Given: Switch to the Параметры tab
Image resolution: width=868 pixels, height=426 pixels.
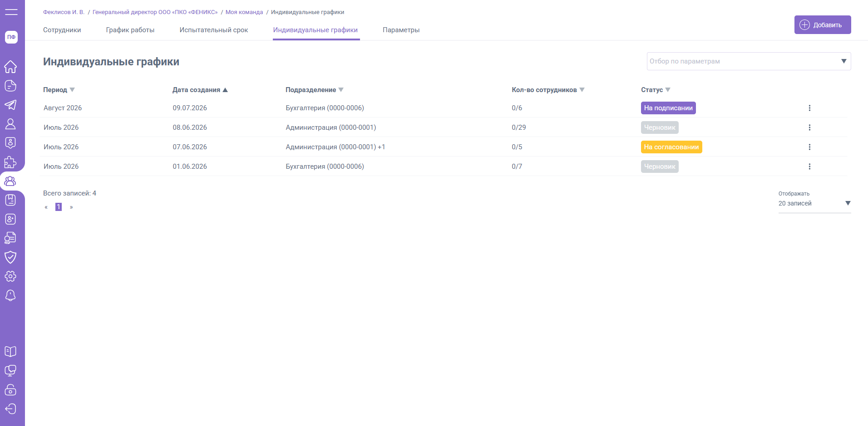Looking at the screenshot, I should coord(401,30).
